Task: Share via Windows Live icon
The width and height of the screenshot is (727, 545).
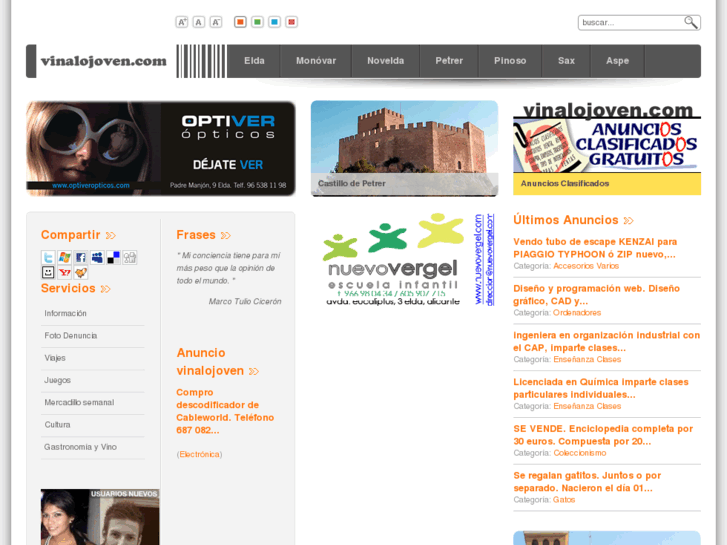Action: pos(64,257)
